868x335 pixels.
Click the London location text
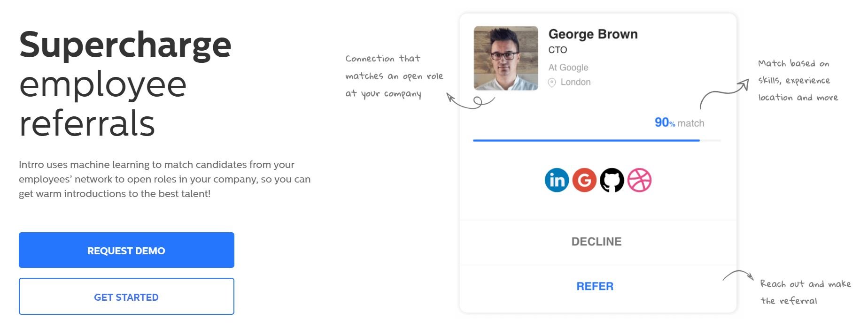coord(576,82)
